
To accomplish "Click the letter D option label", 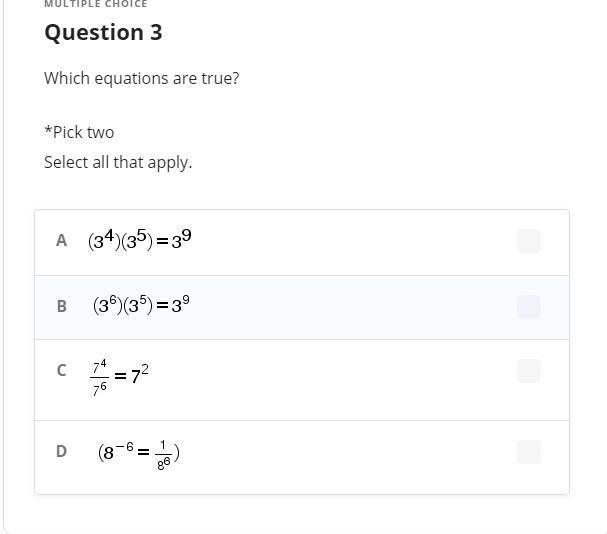I will [62, 451].
